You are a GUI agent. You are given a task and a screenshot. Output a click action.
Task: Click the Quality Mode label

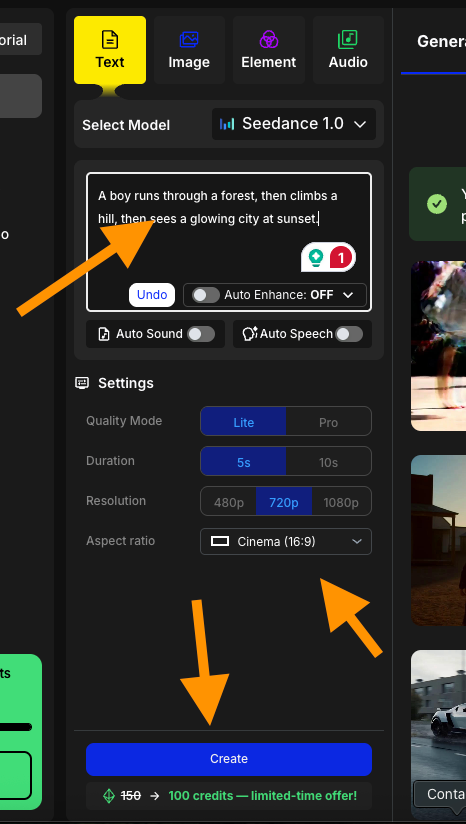(124, 420)
